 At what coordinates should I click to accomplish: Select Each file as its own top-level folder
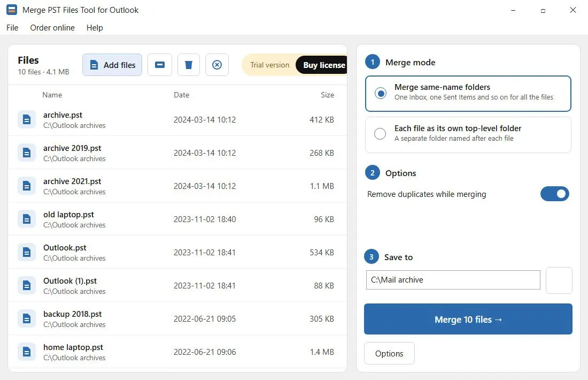click(468, 135)
